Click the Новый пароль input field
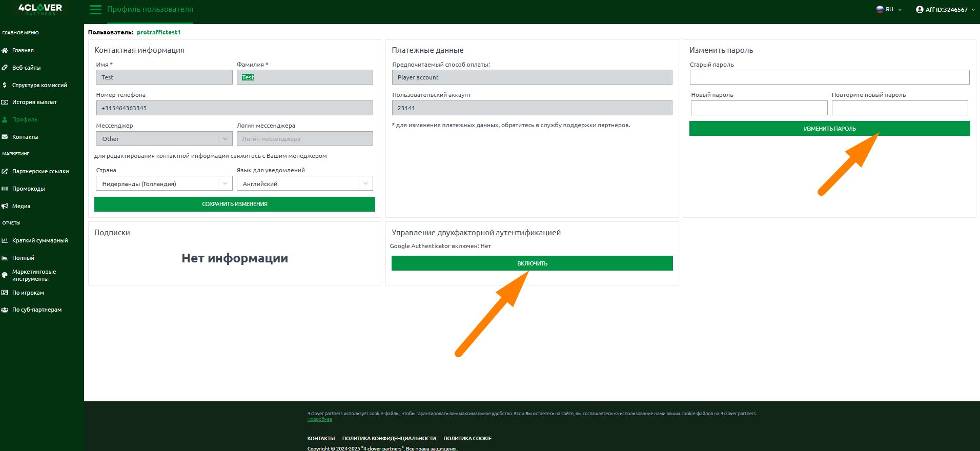 point(759,108)
